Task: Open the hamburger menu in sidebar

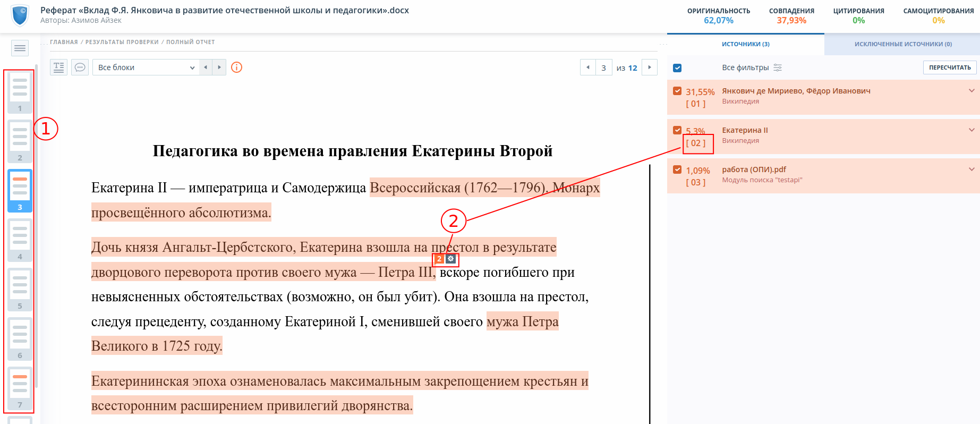Action: pyautogui.click(x=20, y=48)
